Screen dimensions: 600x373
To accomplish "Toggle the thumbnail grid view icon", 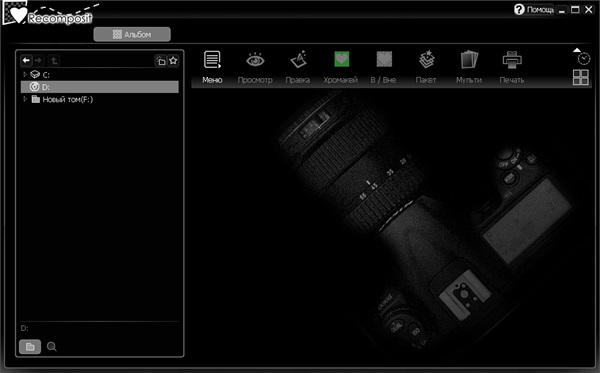I will pyautogui.click(x=580, y=77).
